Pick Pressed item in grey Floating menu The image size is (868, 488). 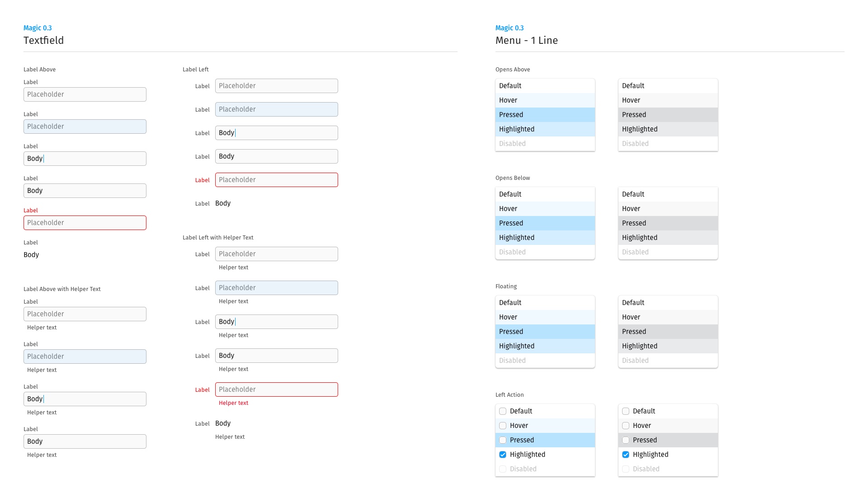pos(668,332)
